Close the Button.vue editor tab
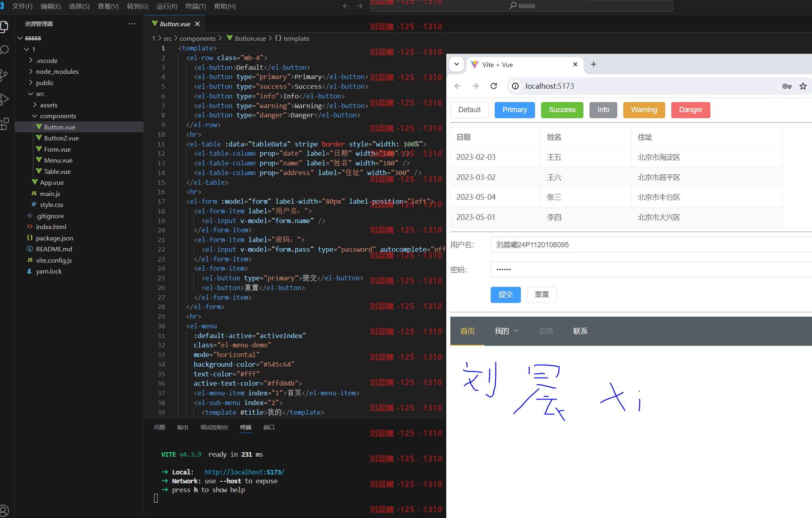This screenshot has height=518, width=812. pos(197,24)
